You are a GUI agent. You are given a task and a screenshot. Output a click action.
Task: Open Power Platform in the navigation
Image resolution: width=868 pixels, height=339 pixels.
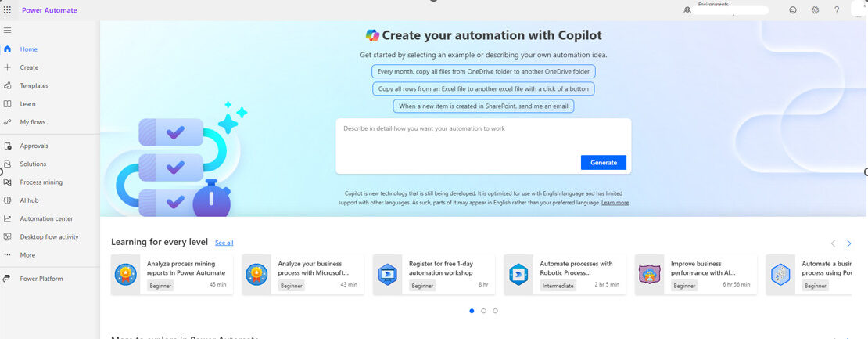pos(41,279)
